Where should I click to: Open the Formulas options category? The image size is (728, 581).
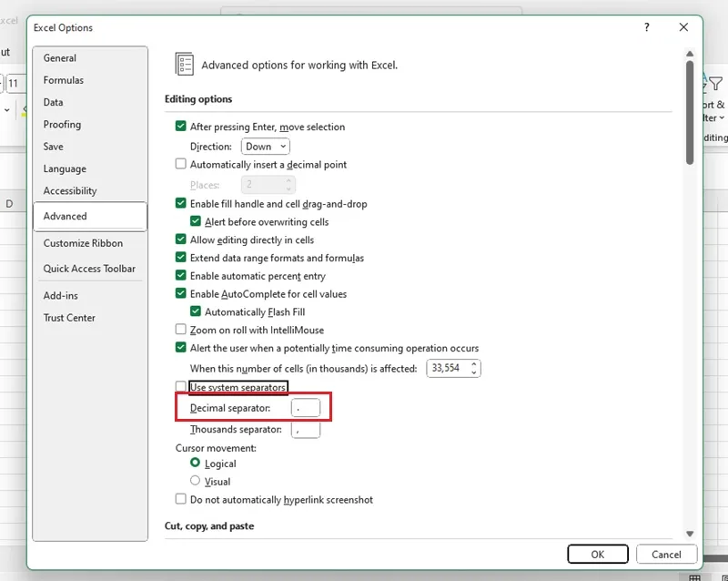(63, 80)
